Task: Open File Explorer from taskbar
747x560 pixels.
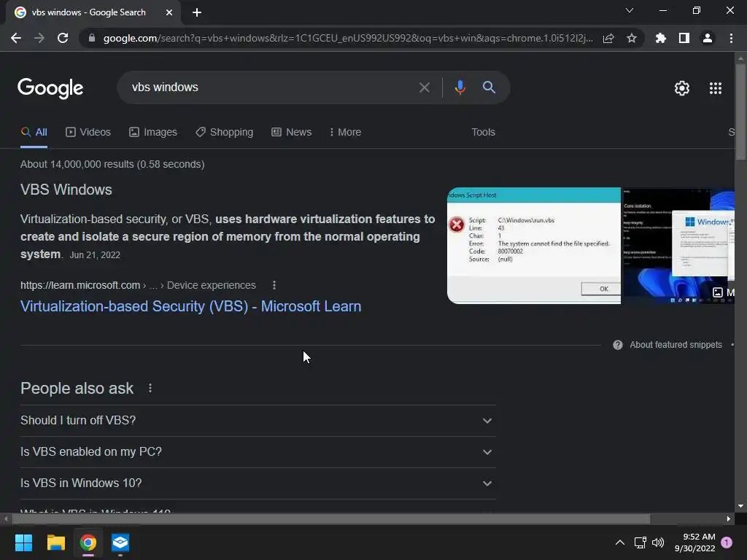Action: click(x=55, y=542)
